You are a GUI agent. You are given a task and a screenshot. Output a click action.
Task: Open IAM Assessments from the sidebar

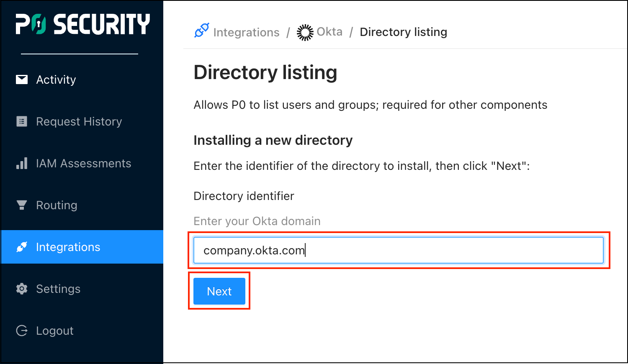[x=83, y=163]
